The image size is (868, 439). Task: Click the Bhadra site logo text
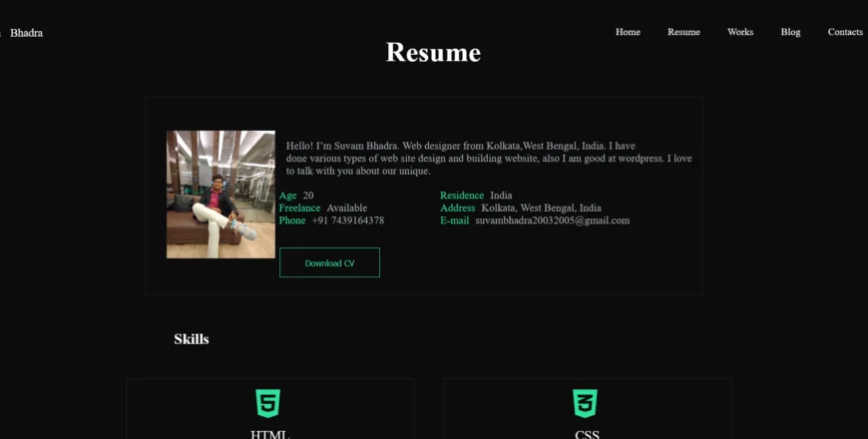point(27,33)
